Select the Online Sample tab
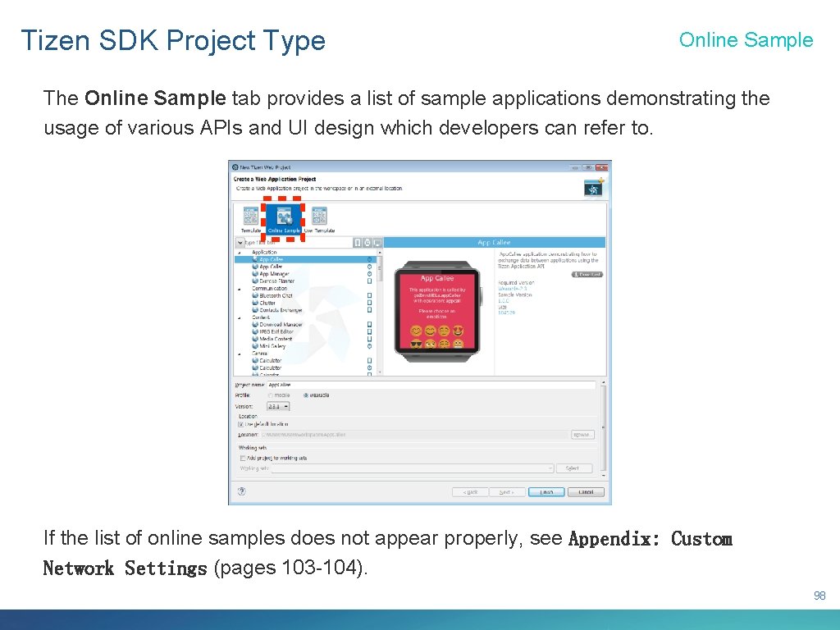The image size is (840, 630). [284, 220]
